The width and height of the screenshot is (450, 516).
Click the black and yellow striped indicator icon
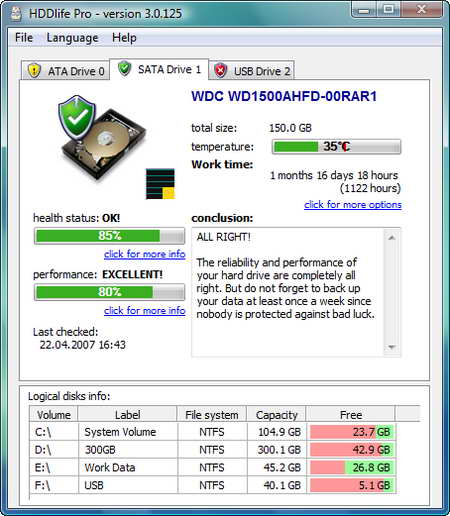pos(160,184)
